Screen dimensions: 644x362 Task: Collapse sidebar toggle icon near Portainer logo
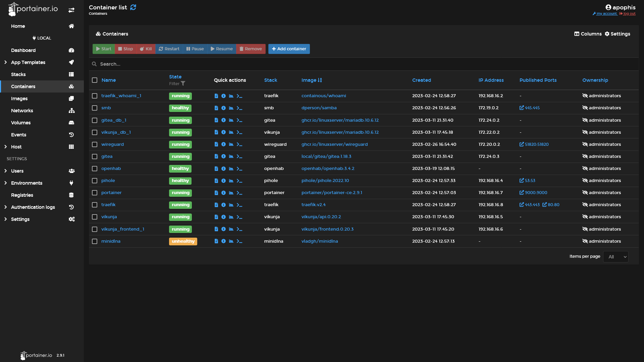(71, 10)
